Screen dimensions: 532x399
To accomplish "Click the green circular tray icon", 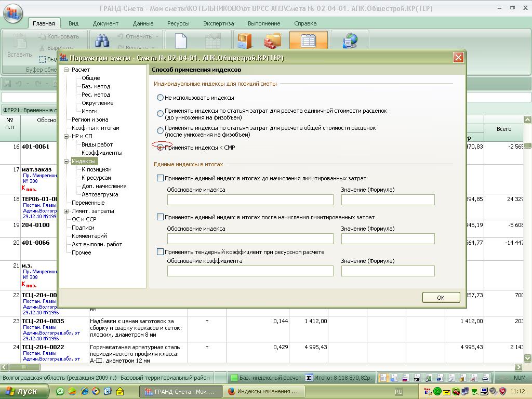I will 437,392.
